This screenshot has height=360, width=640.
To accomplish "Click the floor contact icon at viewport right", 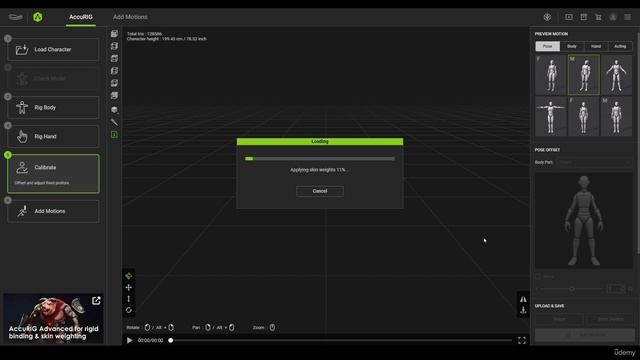I will (523, 310).
